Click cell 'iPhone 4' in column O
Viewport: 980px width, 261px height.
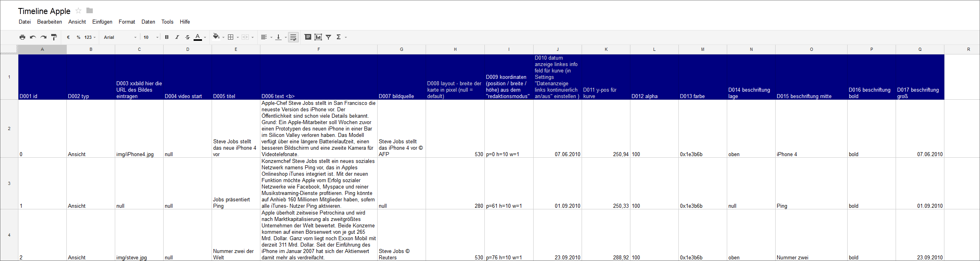point(811,128)
